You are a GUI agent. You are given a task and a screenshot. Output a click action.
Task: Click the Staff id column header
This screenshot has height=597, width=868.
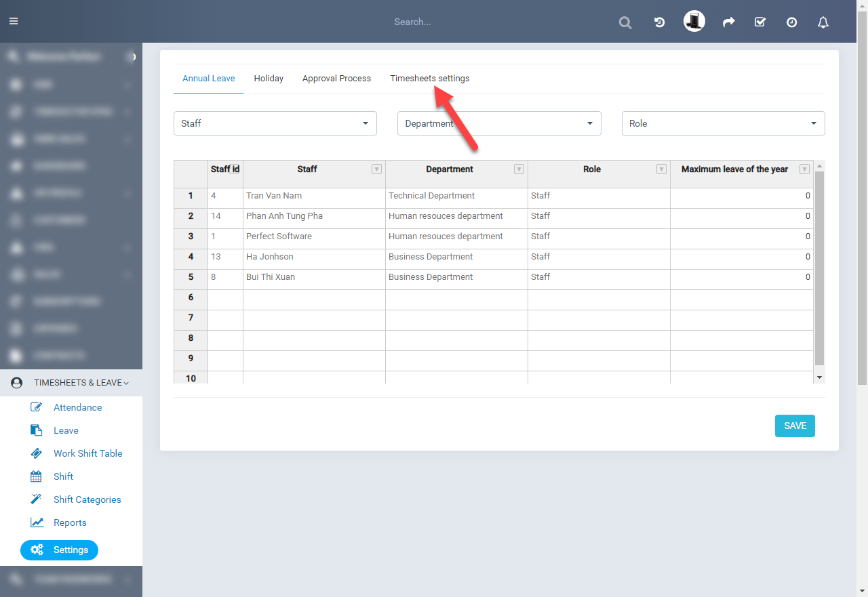[225, 174]
